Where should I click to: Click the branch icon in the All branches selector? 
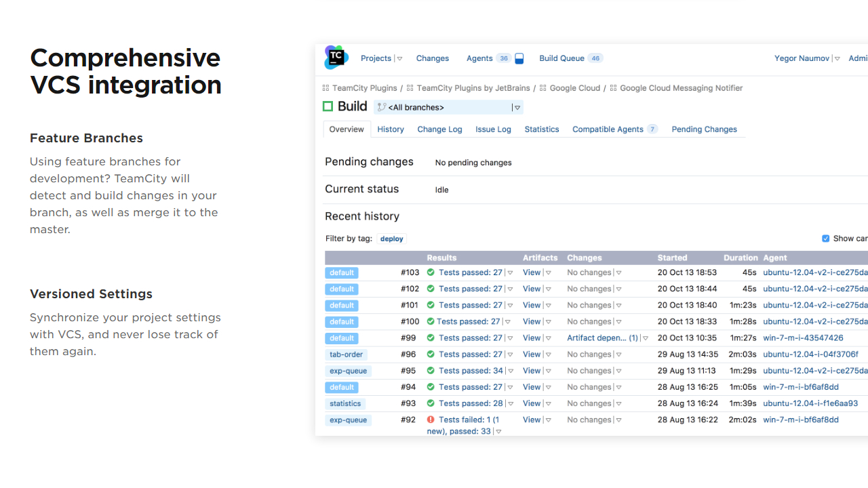click(381, 107)
